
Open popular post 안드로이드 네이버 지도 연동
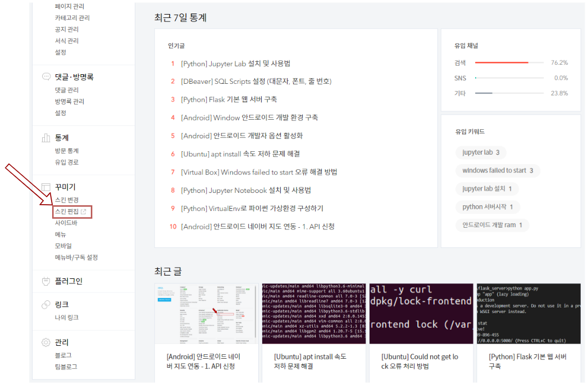click(x=258, y=227)
